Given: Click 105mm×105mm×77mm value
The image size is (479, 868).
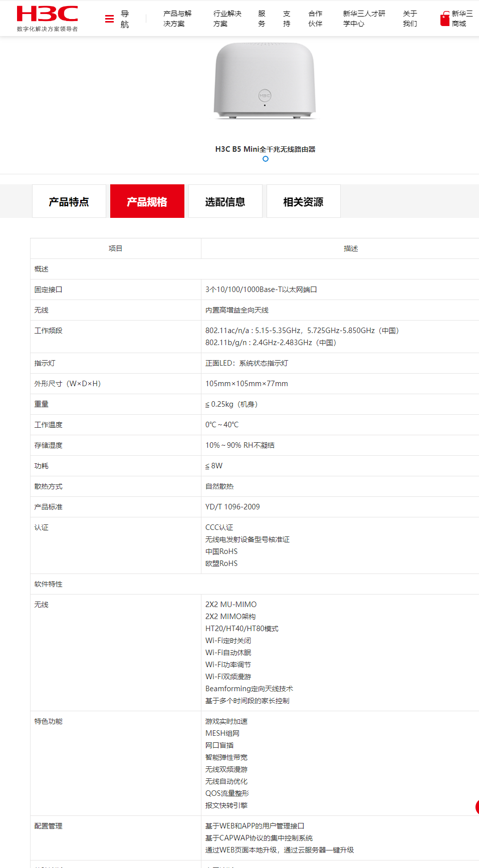Looking at the screenshot, I should coord(247,384).
